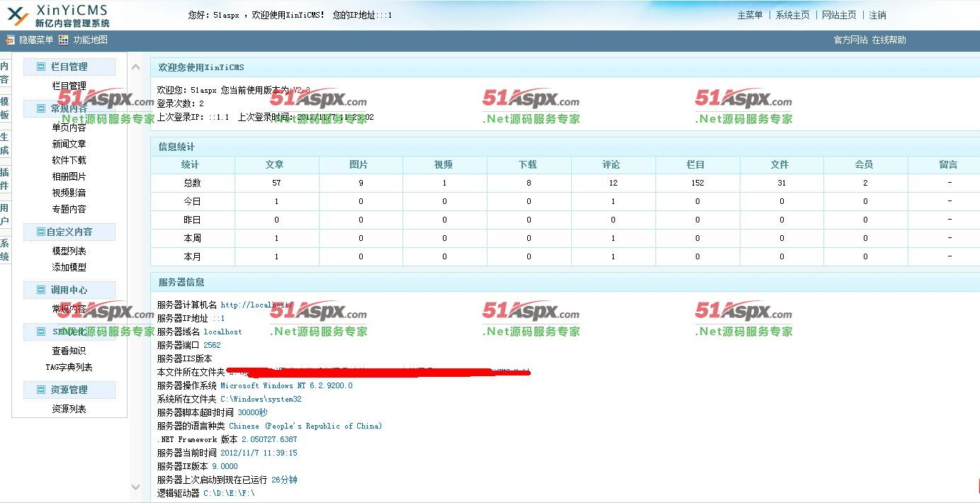Select 添加模型 in the sidebar

[69, 268]
